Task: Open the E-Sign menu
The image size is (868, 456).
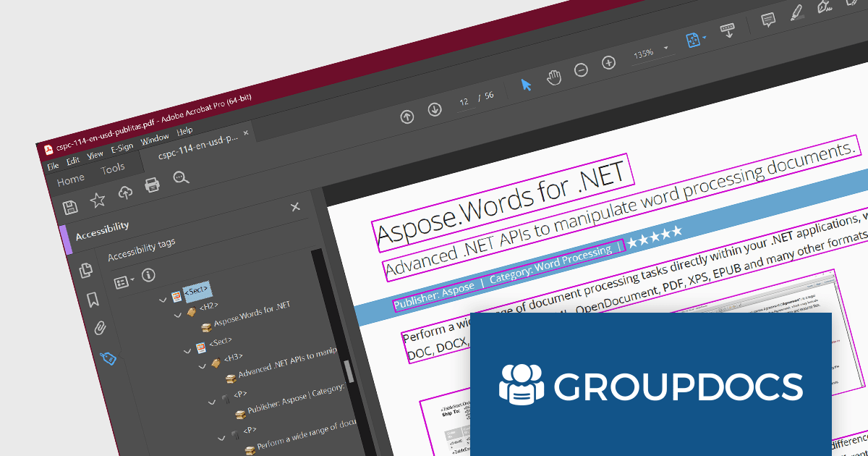Action: pyautogui.click(x=122, y=147)
